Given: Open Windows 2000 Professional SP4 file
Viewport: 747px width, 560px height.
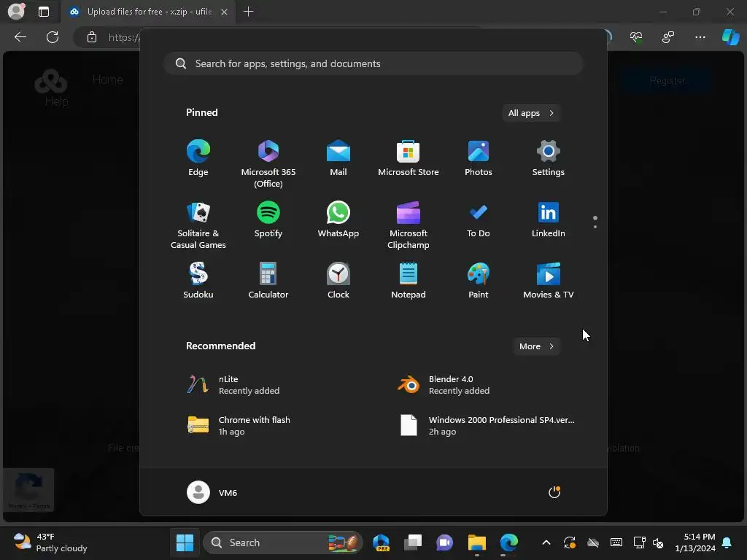Looking at the screenshot, I should point(488,425).
